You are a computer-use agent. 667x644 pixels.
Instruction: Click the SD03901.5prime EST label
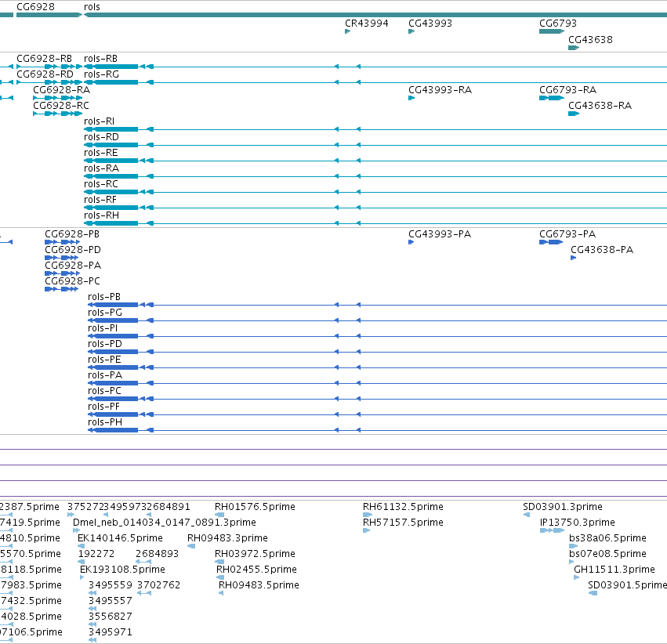(628, 586)
